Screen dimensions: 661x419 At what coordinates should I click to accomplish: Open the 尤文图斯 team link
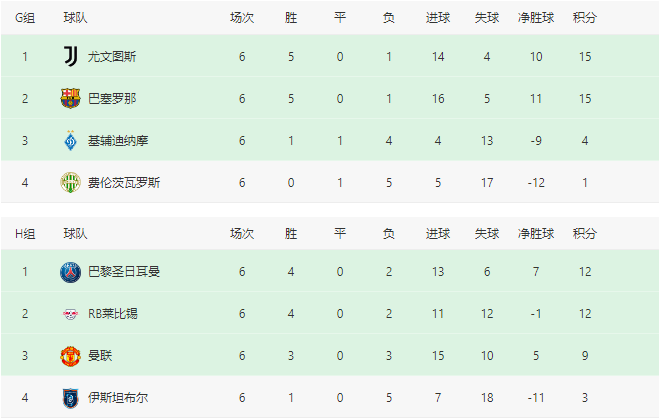[x=112, y=56]
